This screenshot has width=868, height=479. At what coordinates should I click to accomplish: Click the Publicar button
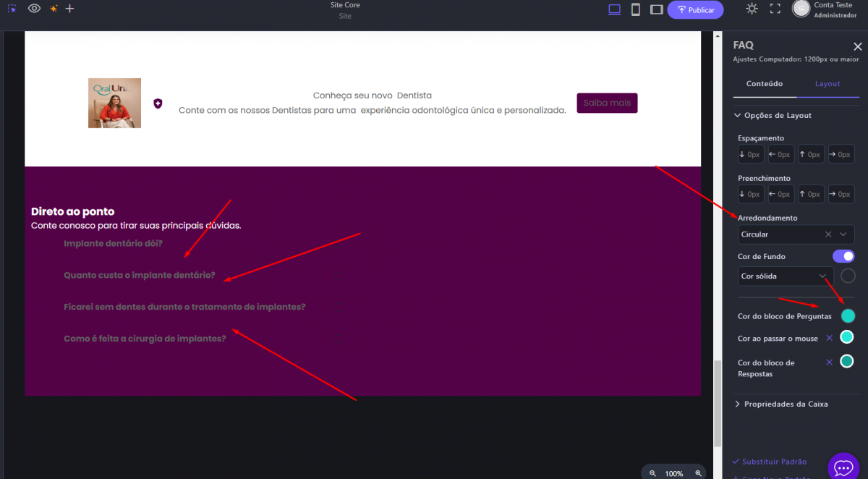[x=695, y=10]
